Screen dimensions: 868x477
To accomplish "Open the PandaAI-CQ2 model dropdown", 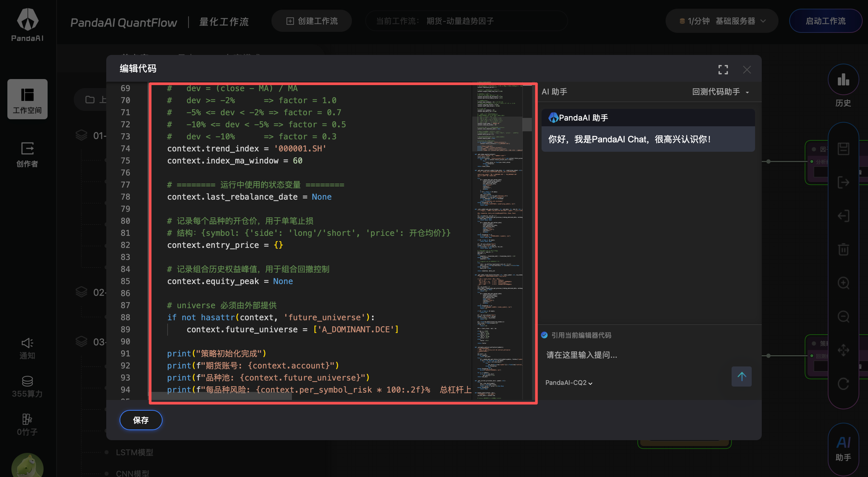I will [x=569, y=383].
